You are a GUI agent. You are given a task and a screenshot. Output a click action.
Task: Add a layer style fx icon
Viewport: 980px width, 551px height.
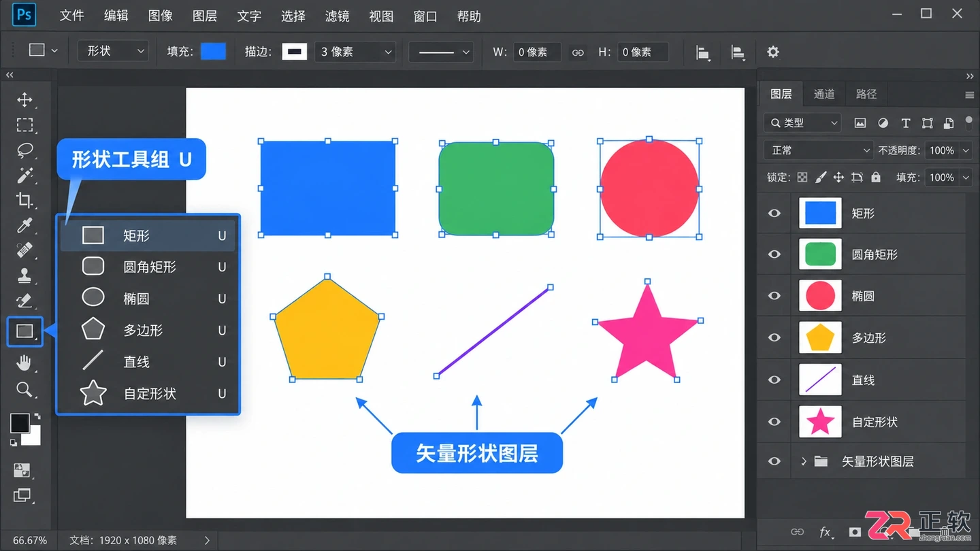pos(826,532)
